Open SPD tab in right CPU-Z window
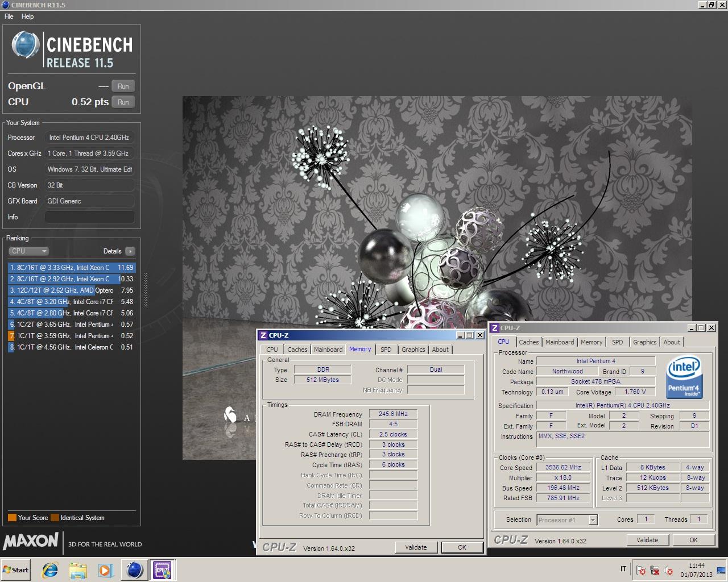 (x=617, y=342)
